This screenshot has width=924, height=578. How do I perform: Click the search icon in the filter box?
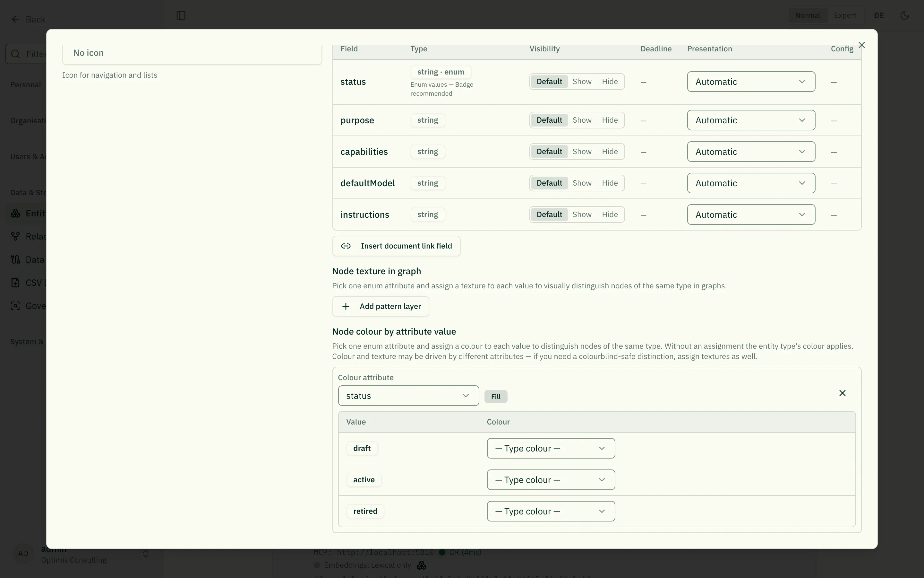(15, 54)
